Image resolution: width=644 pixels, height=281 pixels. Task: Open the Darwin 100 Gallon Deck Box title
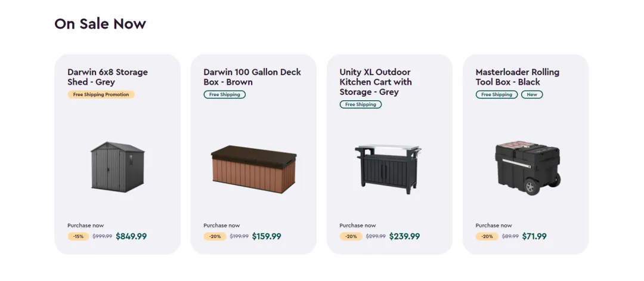click(x=252, y=77)
